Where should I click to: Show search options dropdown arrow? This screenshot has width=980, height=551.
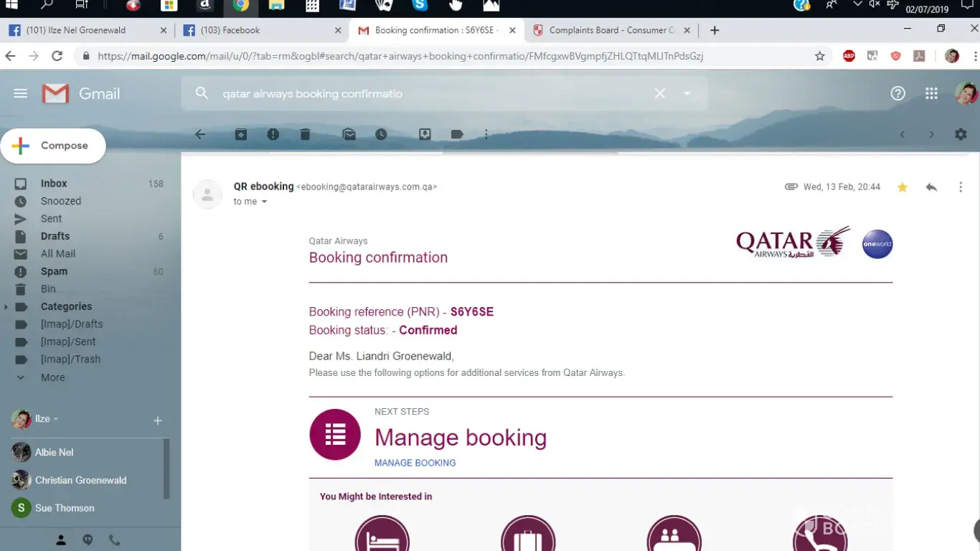(x=687, y=94)
